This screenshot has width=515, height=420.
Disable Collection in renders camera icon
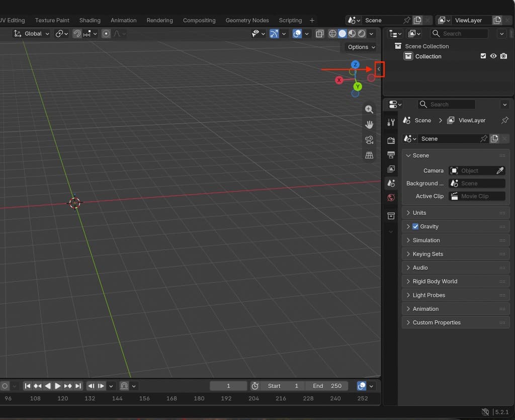click(503, 56)
